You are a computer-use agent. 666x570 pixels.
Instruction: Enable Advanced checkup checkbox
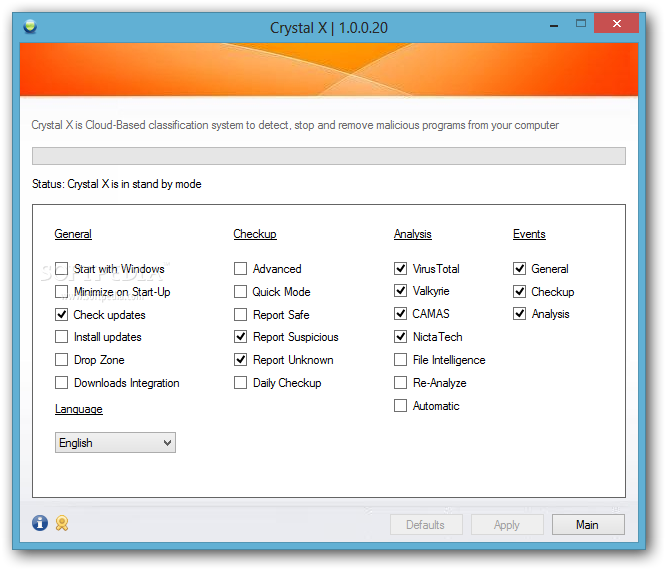pos(240,268)
